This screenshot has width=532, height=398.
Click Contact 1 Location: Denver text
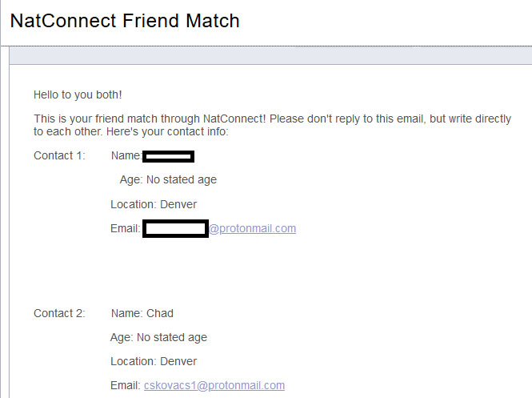(154, 204)
